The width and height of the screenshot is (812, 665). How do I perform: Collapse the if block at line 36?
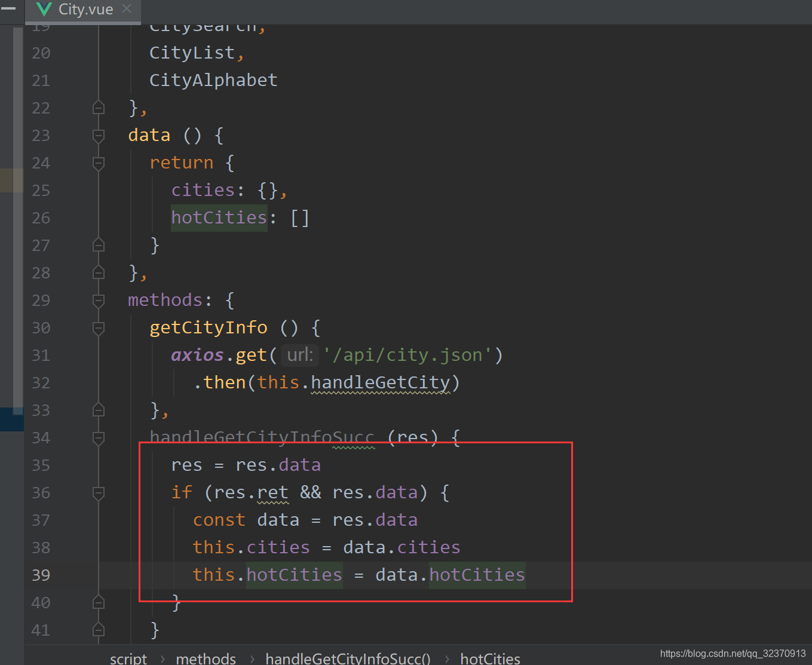point(99,493)
